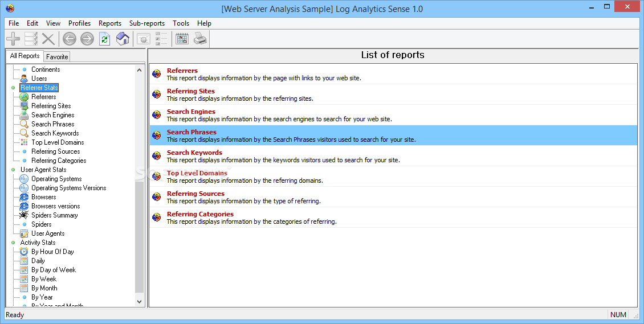Click the Back arrow toolbar button
644x324 pixels.
(x=70, y=39)
